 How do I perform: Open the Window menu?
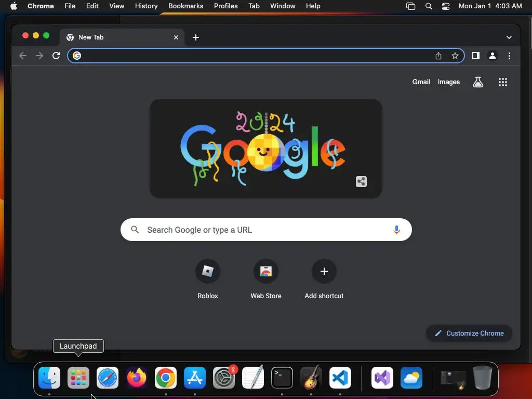click(x=283, y=6)
